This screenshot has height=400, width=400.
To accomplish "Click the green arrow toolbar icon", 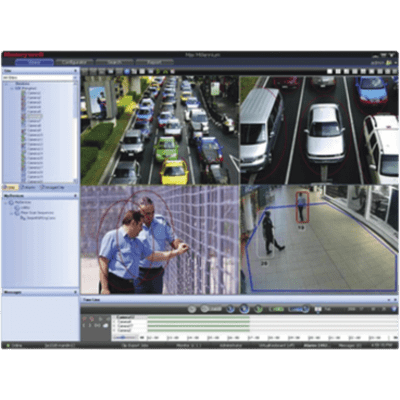I will pyautogui.click(x=158, y=71).
